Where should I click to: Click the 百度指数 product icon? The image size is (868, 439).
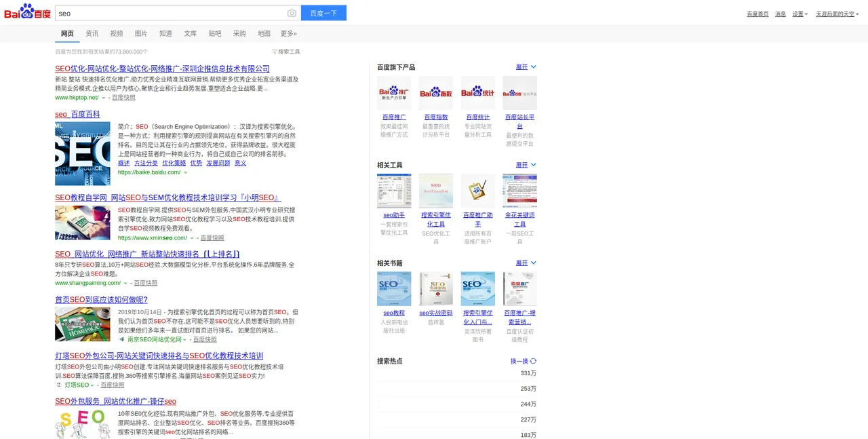(436, 93)
